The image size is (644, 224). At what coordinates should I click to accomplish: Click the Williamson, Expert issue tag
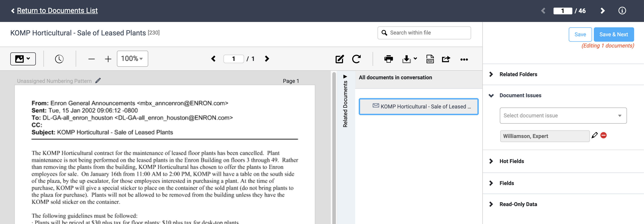545,136
